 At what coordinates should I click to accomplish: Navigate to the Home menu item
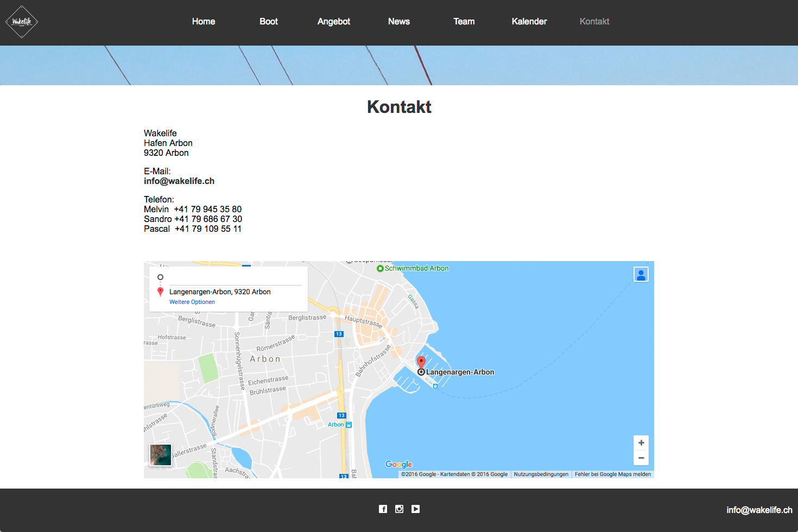203,22
